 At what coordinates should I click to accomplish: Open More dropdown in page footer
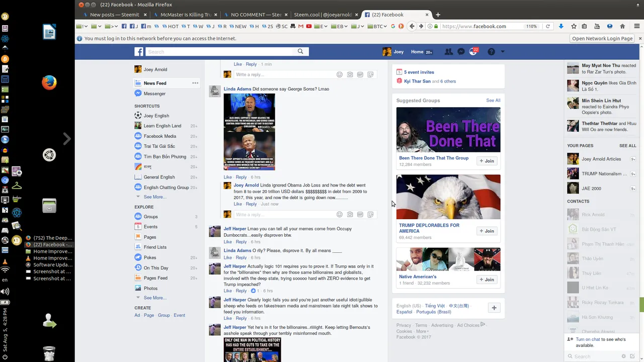click(422, 331)
